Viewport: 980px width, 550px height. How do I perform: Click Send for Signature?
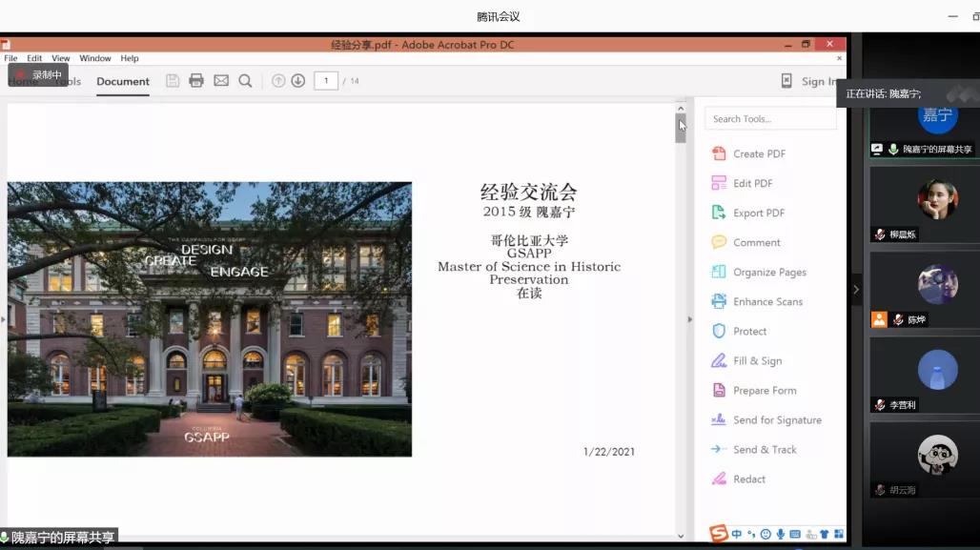777,419
